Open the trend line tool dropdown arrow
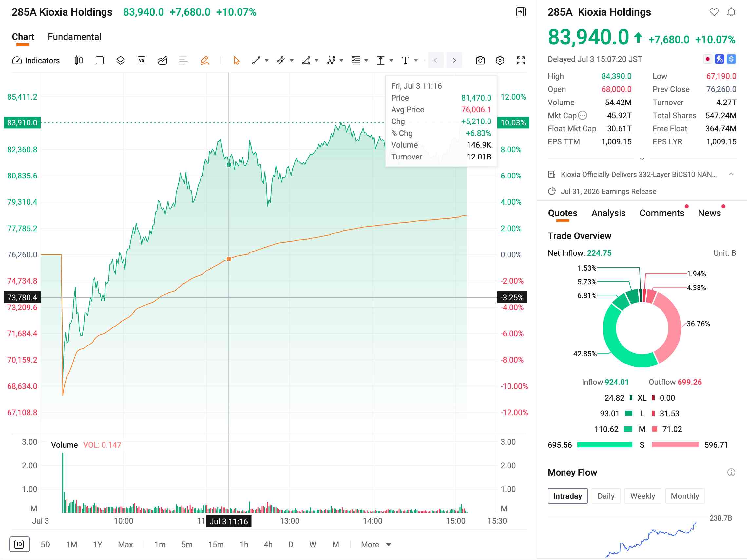The height and width of the screenshot is (560, 747). coord(267,61)
